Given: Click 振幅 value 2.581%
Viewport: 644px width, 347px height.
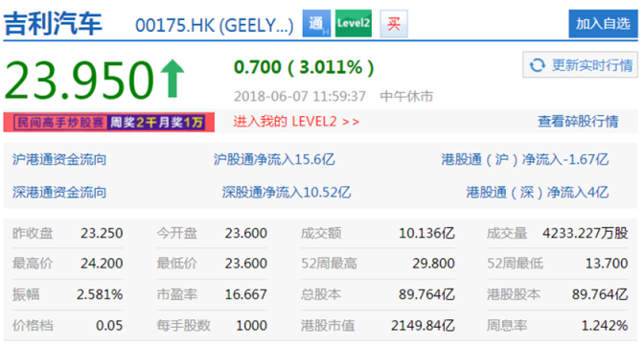Looking at the screenshot, I should 100,294.
